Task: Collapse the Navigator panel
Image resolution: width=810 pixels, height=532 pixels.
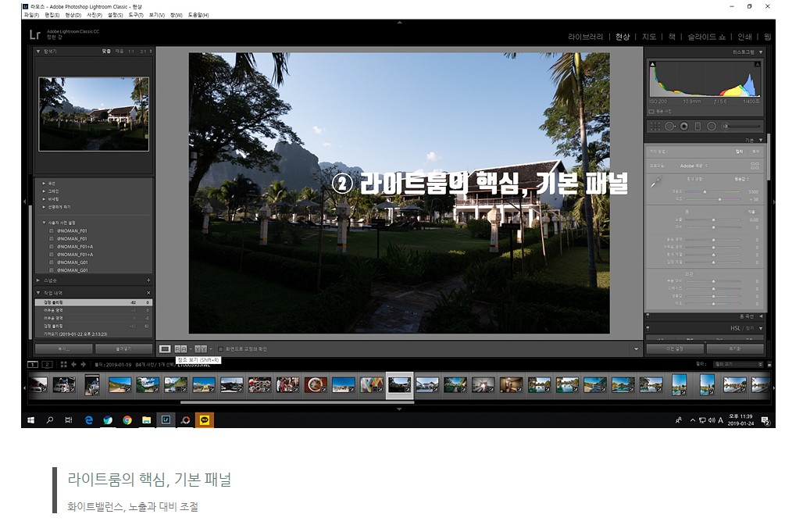Action: tap(38, 52)
